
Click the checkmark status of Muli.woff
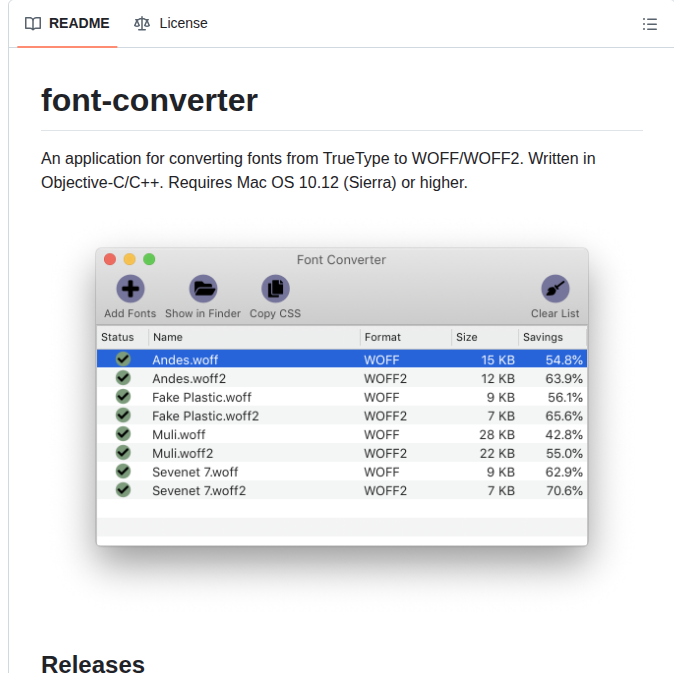click(123, 434)
